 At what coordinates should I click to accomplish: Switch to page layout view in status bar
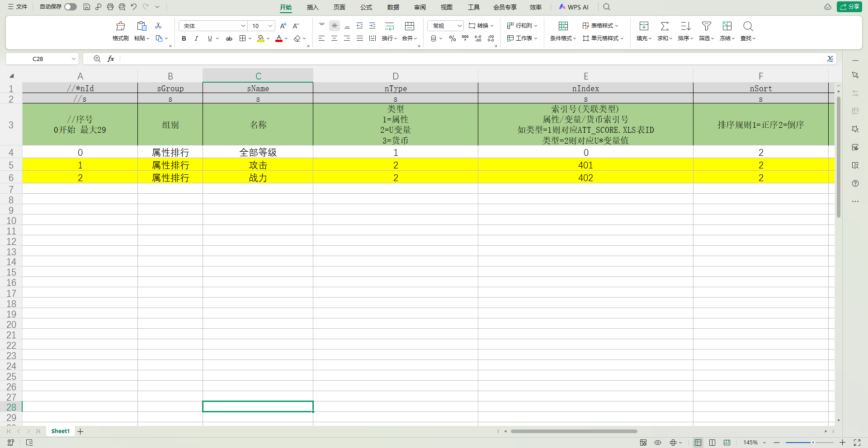712,443
